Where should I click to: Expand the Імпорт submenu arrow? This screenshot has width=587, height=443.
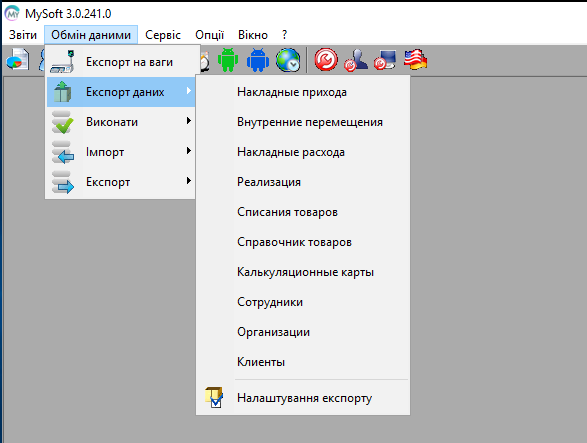189,151
